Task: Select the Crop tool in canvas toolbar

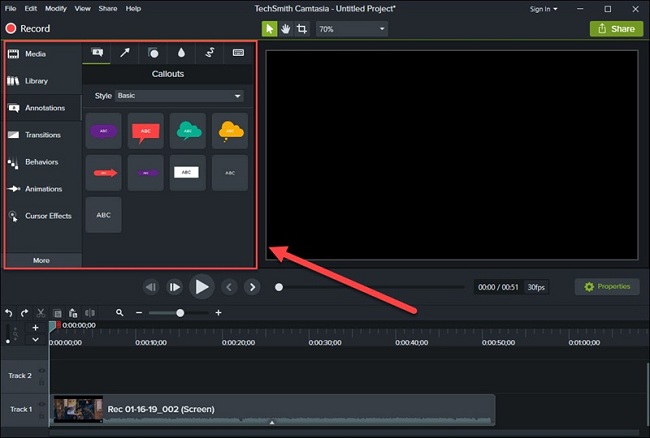Action: pos(301,29)
